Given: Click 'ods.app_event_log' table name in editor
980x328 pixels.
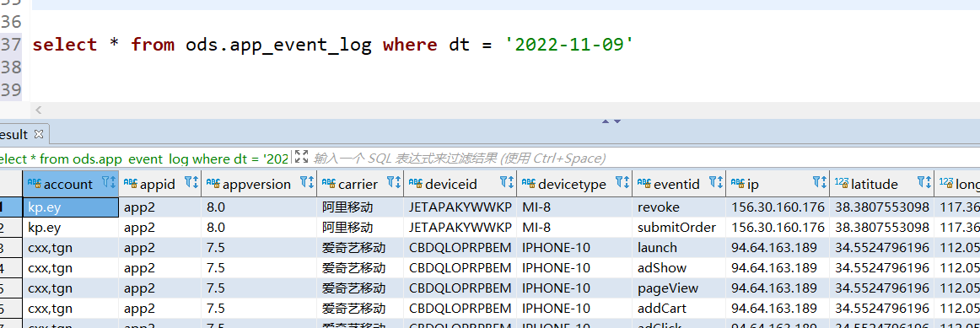Looking at the screenshot, I should point(278,45).
